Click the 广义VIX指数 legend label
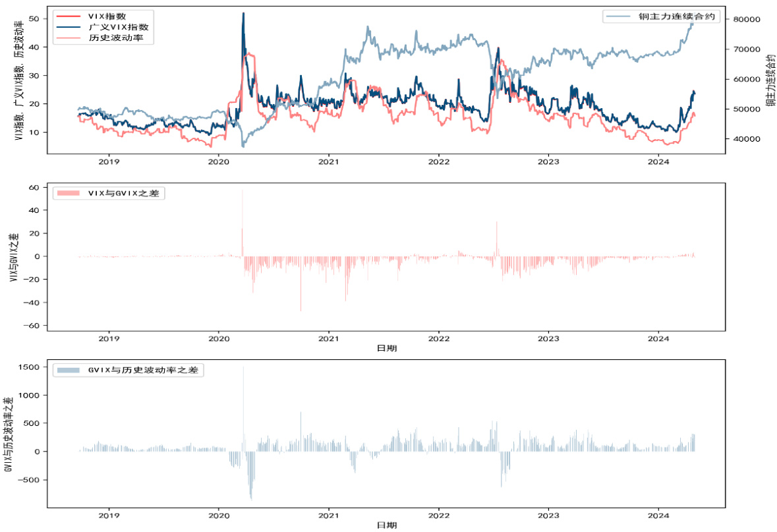This screenshot has width=777, height=532. (x=117, y=27)
